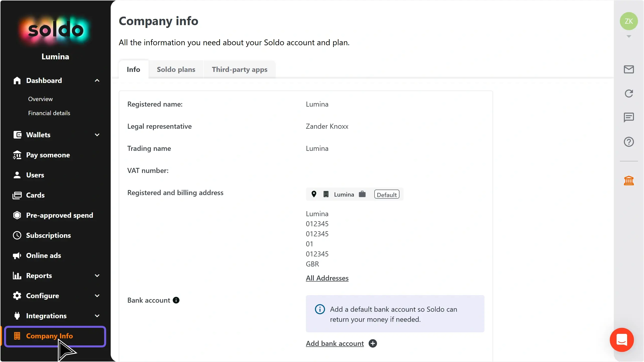Screen dimensions: 644x362
Task: Click the refresh icon in right sidebar
Action: point(629,94)
